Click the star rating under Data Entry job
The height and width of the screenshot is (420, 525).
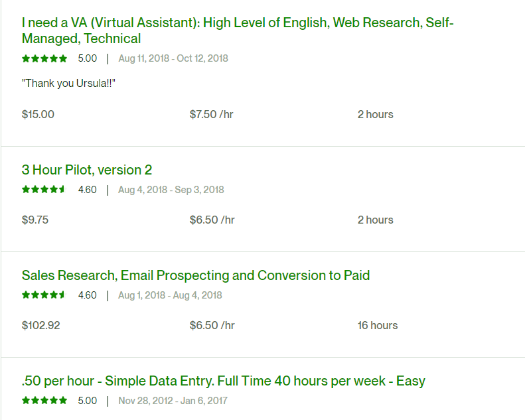click(44, 401)
